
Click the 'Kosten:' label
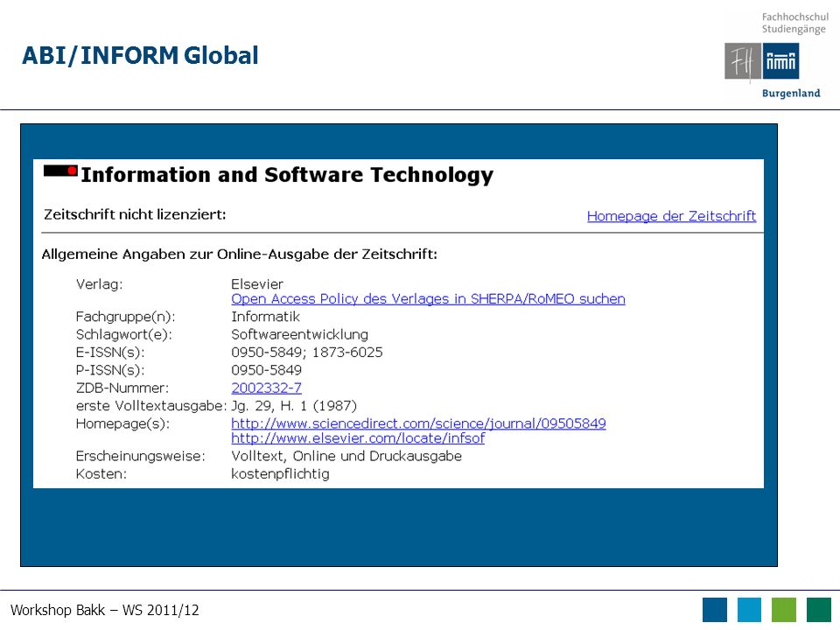pos(101,474)
